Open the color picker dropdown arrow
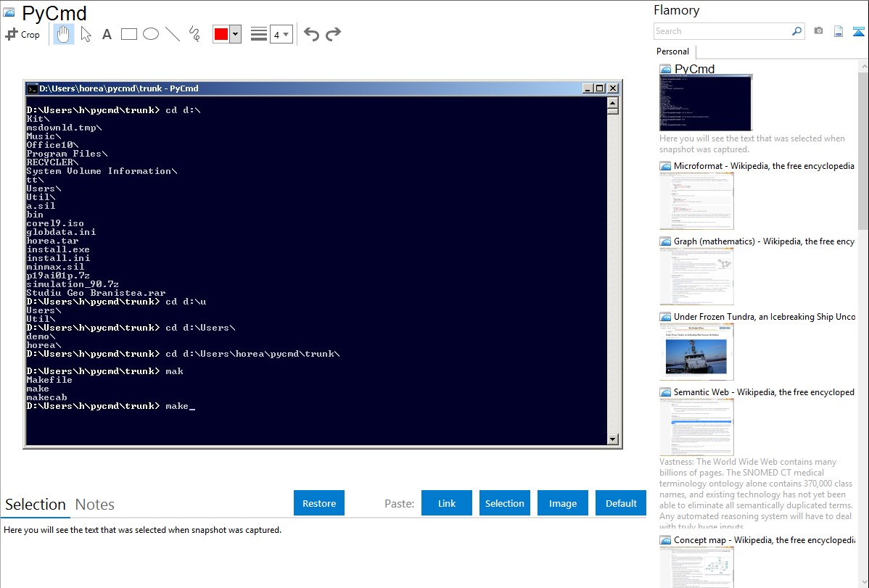The width and height of the screenshot is (869, 588). (235, 34)
